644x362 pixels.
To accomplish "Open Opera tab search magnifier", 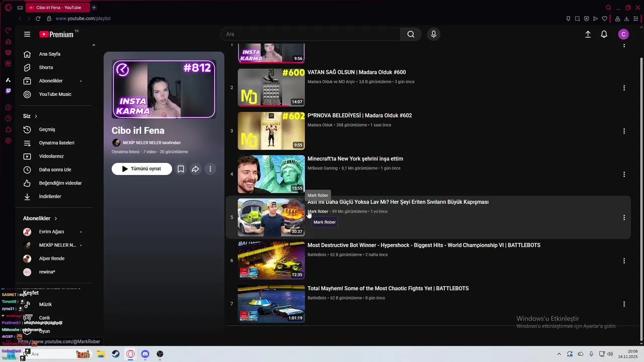I will (x=609, y=8).
